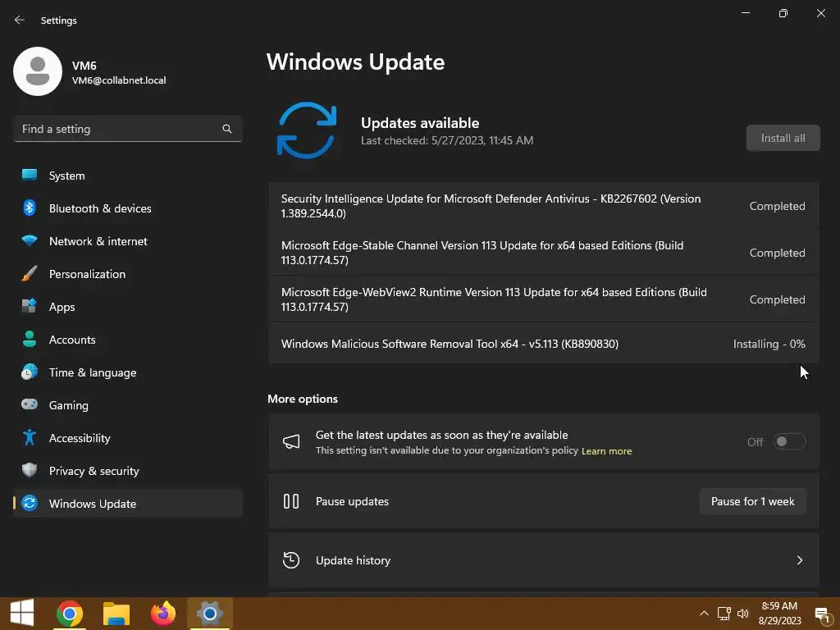Open Apps settings category
The image size is (840, 630).
127,307
